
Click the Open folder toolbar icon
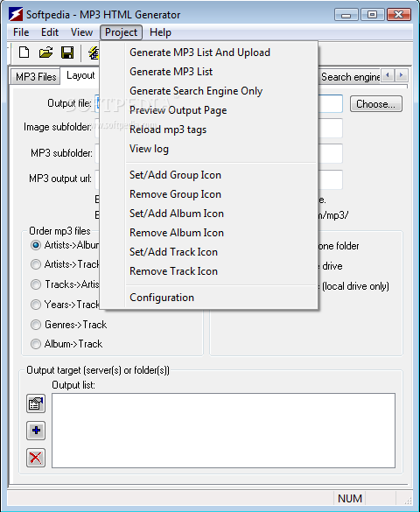(45, 53)
